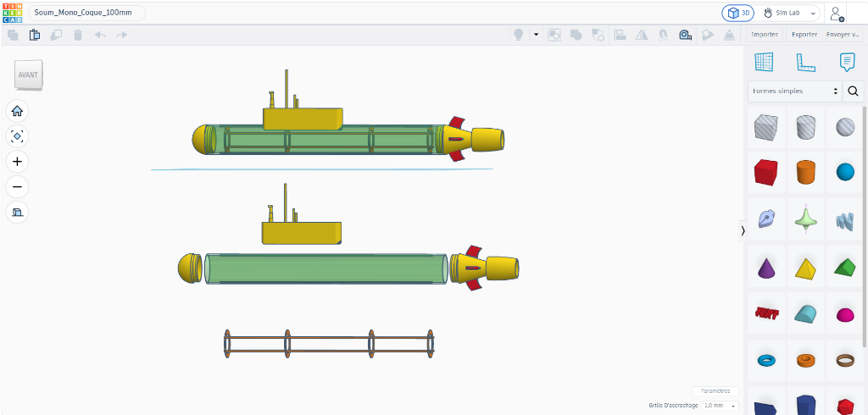Click the Importer button
Screen dimensions: 868x415
pyautogui.click(x=765, y=35)
